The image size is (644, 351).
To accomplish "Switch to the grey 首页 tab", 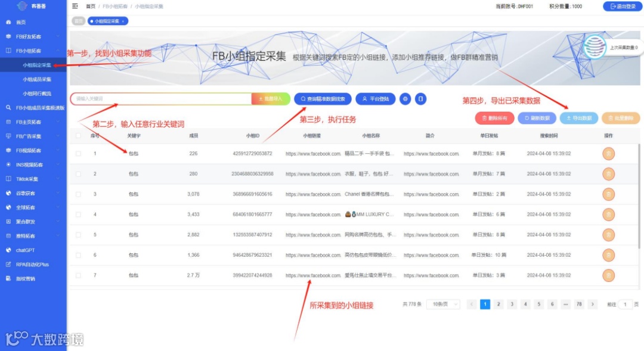I will [x=79, y=21].
